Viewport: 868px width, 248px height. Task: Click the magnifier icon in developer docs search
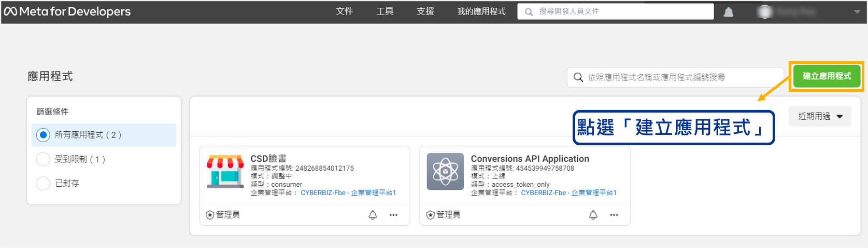(529, 12)
